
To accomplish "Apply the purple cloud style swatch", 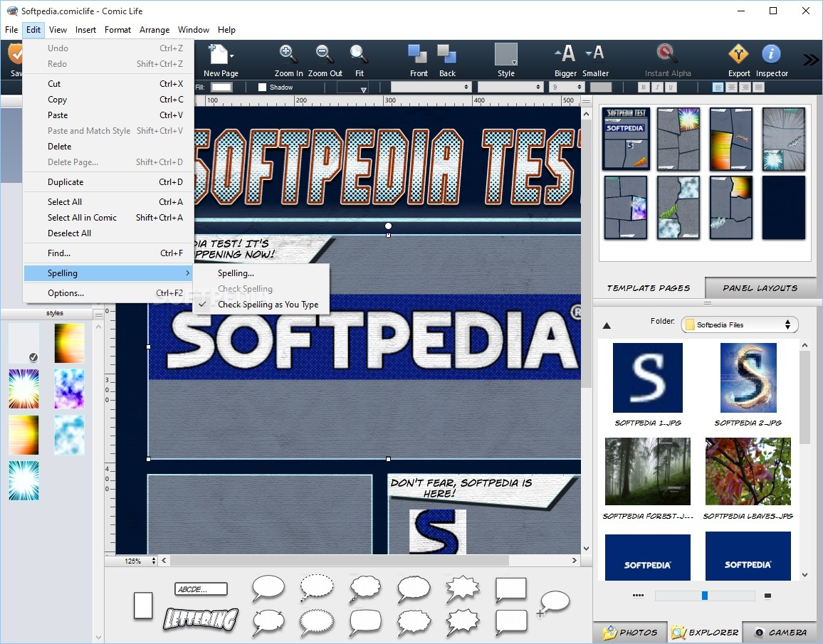I will click(x=69, y=389).
